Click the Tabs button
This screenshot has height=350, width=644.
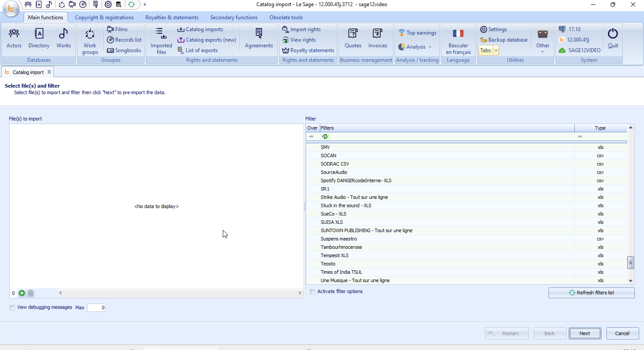point(485,51)
